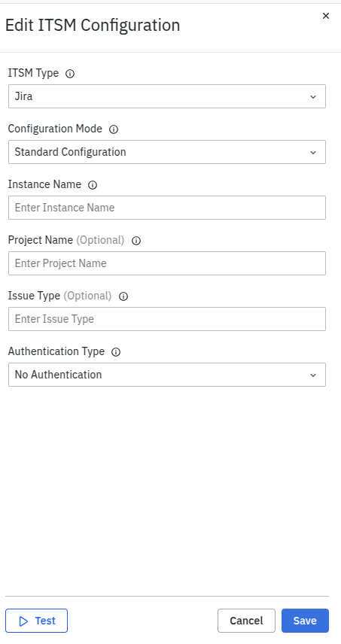Focus the Enter Instance Name field
Screen dimensions: 341x644
(167, 208)
